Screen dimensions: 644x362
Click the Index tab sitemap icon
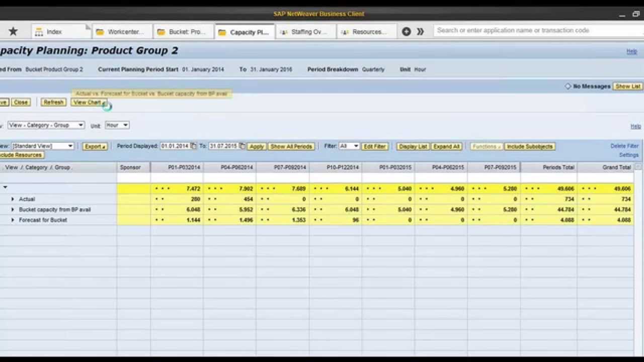tap(39, 32)
